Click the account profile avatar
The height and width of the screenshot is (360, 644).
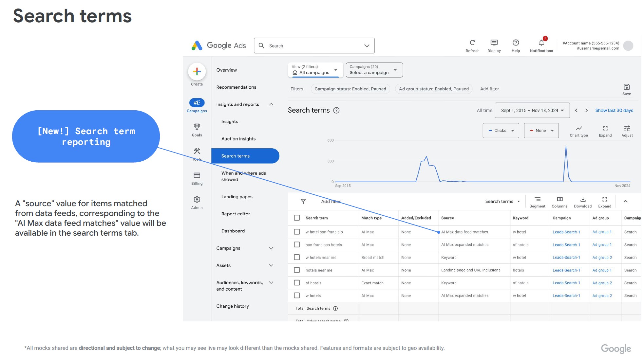[628, 45]
